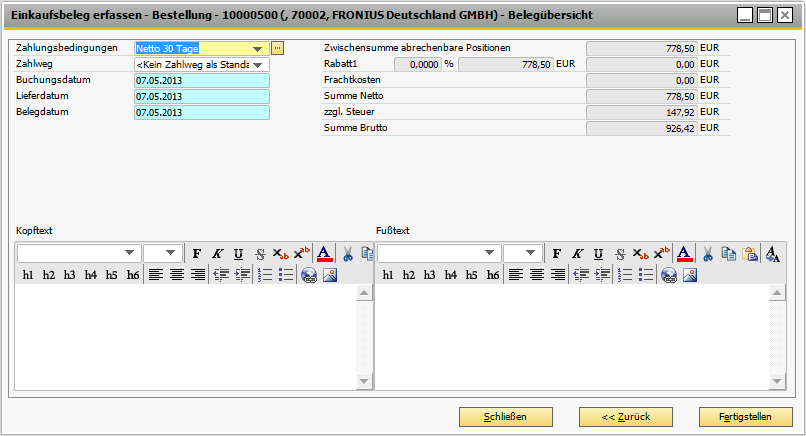Center-align text in the Fußtext toolbar
Image resolution: width=806 pixels, height=436 pixels.
pos(537,275)
